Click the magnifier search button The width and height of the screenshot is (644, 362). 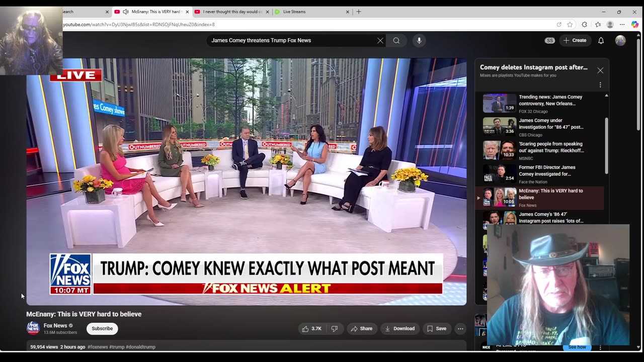coord(396,41)
